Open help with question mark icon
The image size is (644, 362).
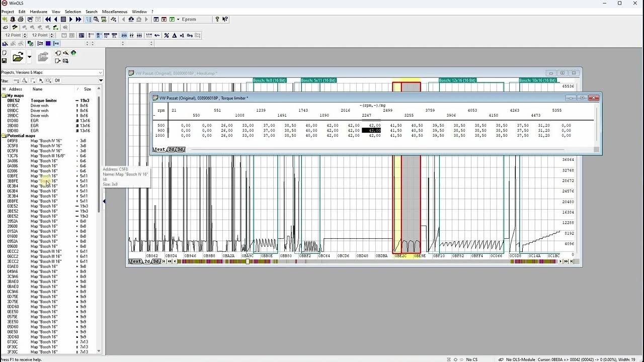pos(217,19)
